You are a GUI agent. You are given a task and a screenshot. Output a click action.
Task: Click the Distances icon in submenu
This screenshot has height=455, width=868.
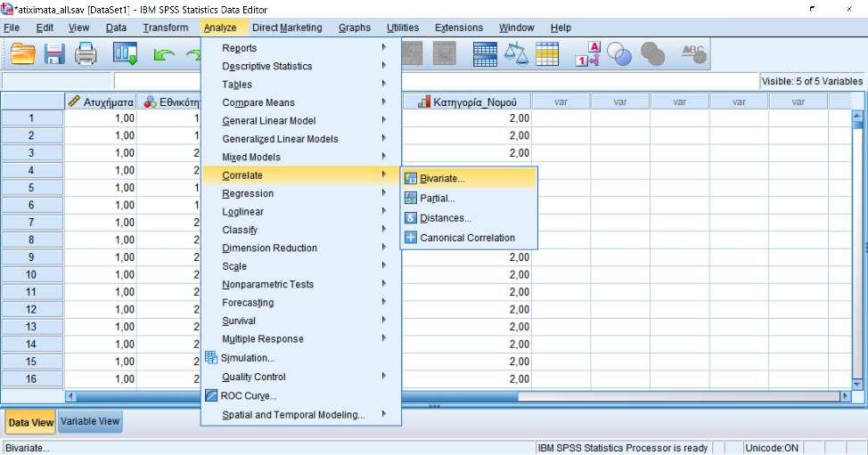point(410,218)
